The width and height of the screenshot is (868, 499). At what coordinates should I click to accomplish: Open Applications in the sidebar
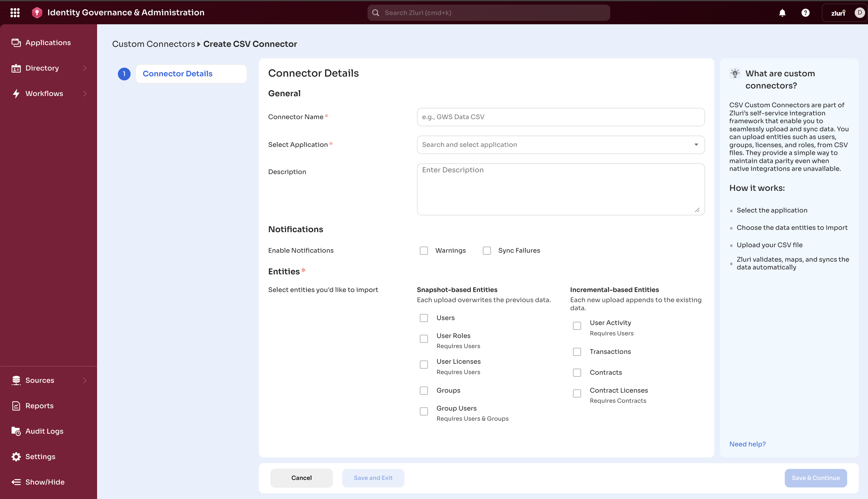pos(48,43)
